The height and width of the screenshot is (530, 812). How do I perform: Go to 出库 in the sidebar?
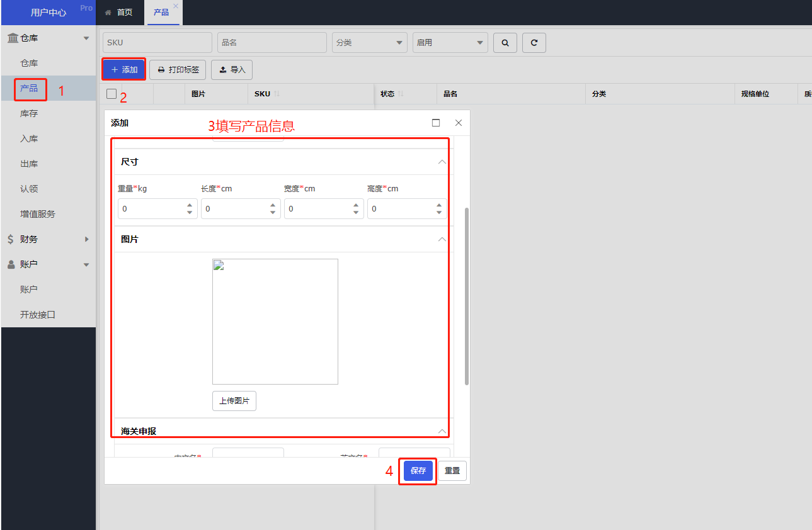pos(49,164)
